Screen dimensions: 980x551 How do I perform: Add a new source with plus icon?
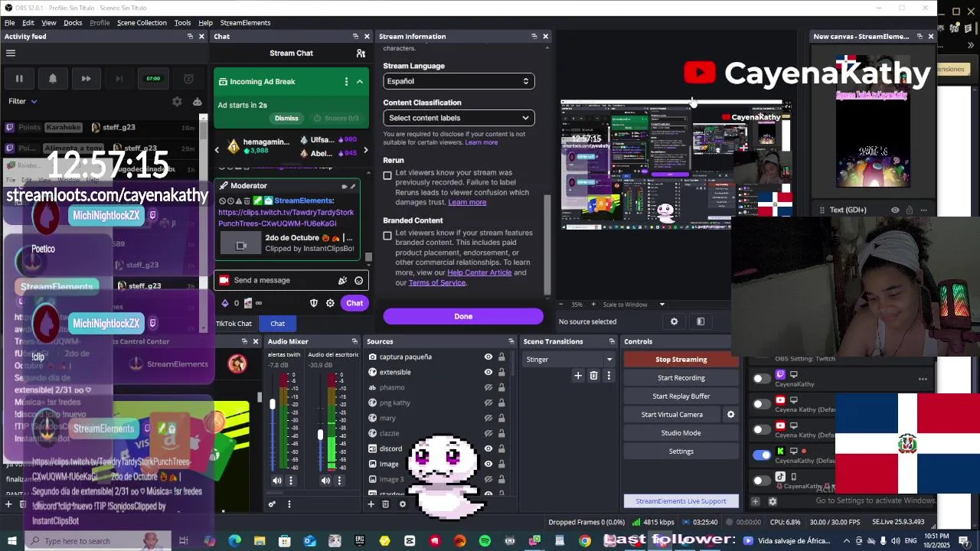371,504
